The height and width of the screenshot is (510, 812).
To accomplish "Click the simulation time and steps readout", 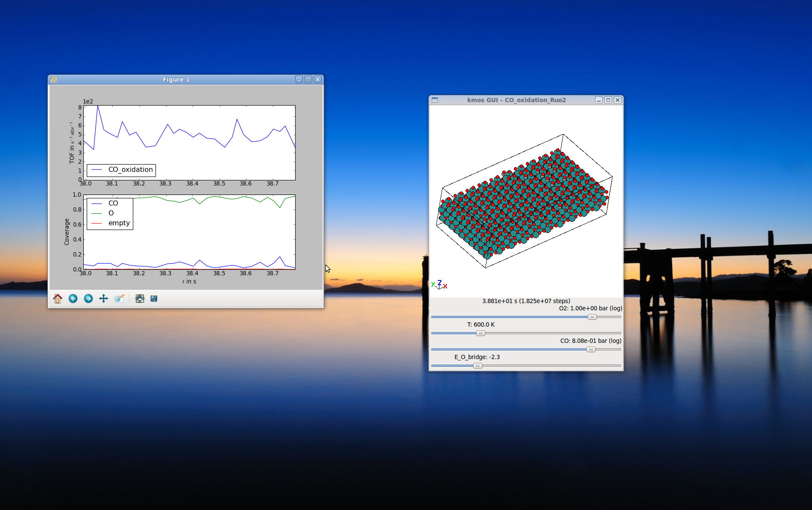I will click(526, 301).
